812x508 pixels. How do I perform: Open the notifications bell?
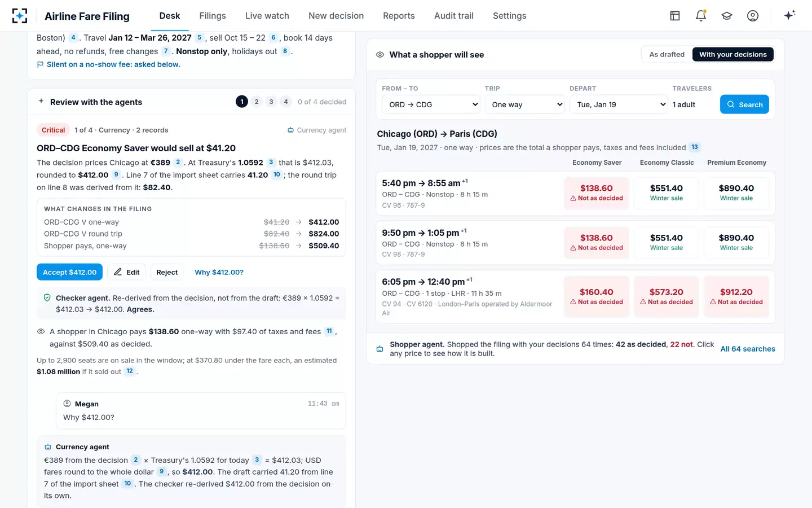coord(701,16)
